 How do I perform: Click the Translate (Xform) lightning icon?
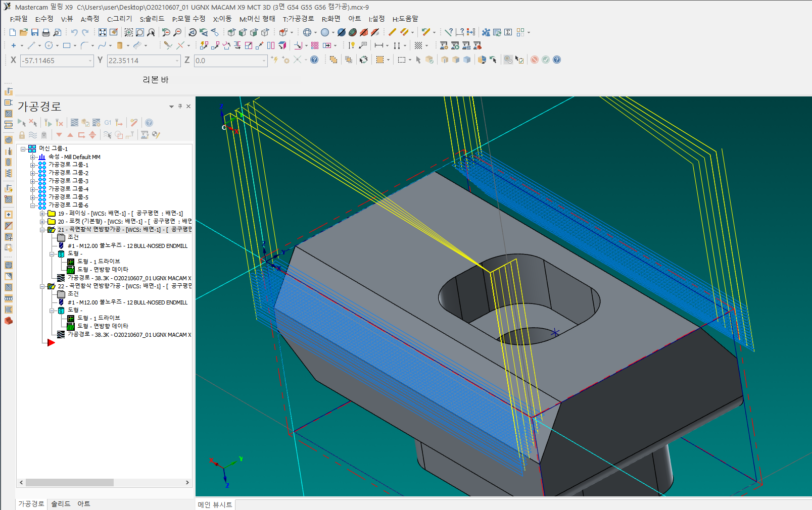pyautogui.click(x=204, y=45)
